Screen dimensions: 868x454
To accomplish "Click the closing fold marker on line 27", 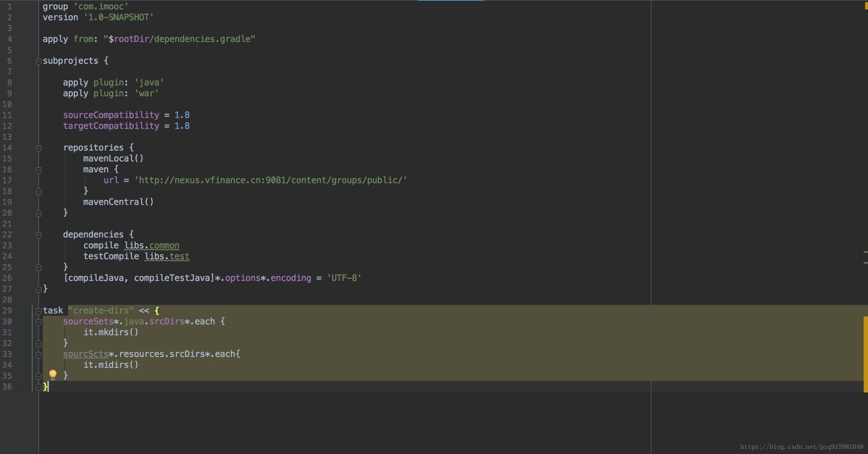I will pos(38,289).
